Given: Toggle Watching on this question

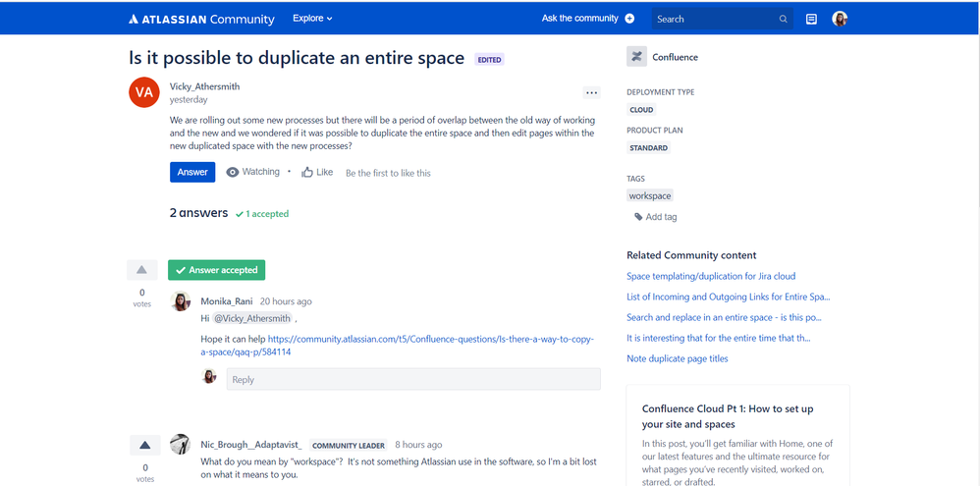Looking at the screenshot, I should pyautogui.click(x=253, y=172).
